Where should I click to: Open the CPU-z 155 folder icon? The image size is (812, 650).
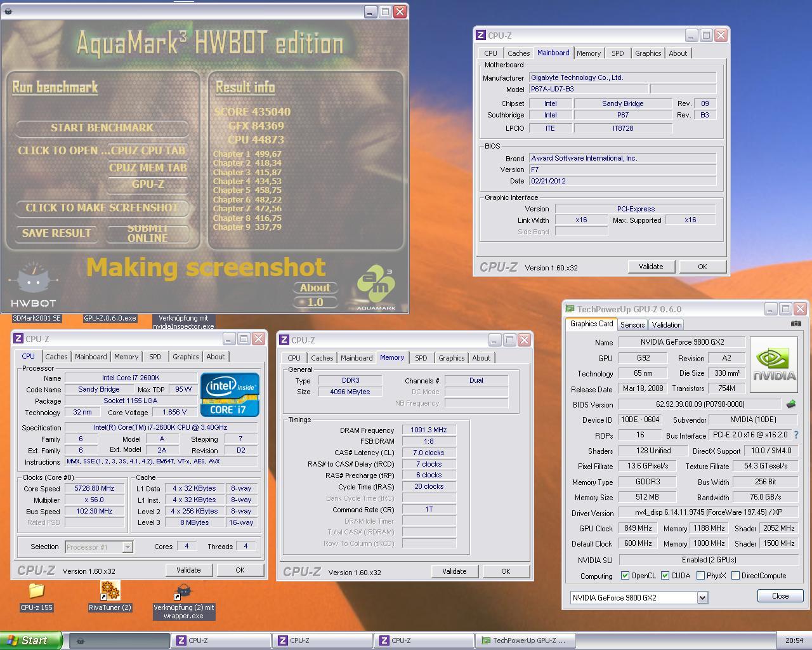tap(36, 591)
